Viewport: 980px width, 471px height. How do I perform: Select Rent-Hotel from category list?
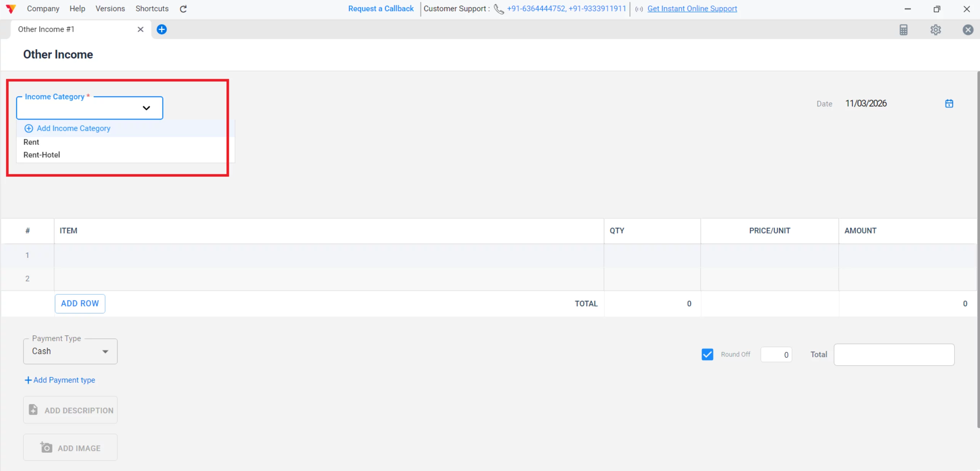click(x=42, y=155)
